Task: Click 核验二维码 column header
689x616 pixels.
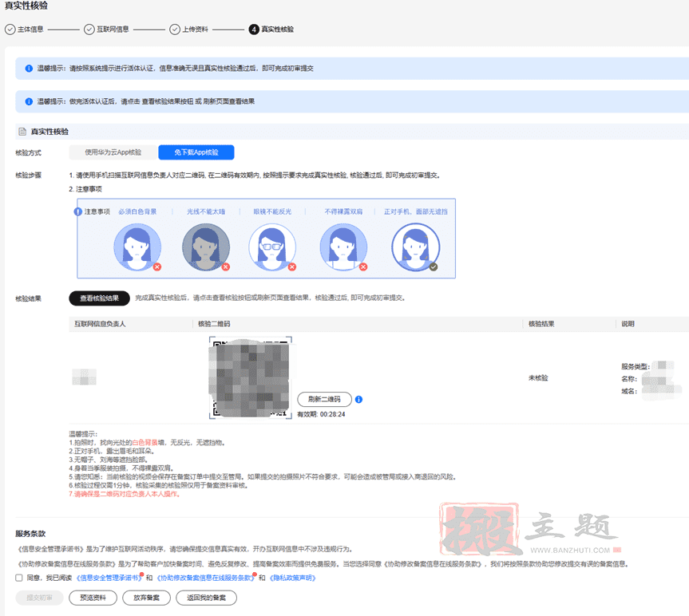Action: pyautogui.click(x=214, y=324)
